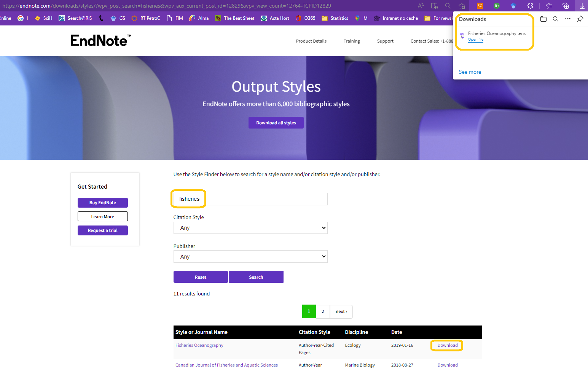Open the browser Favorites list icon

tap(549, 6)
